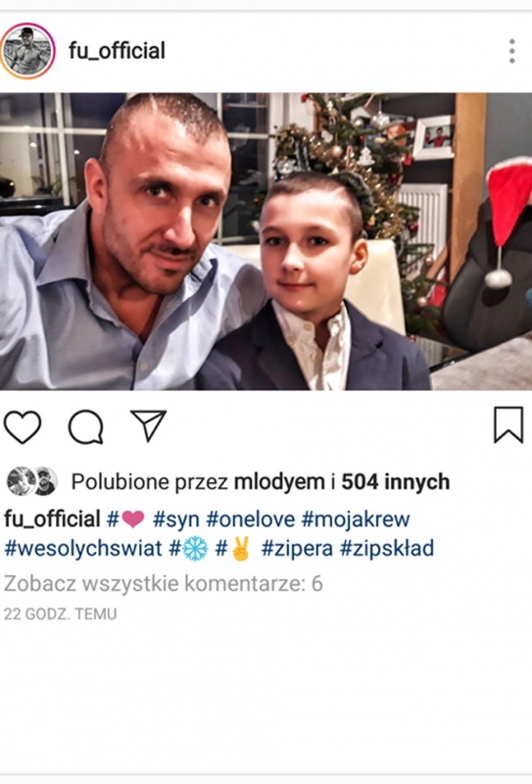Screen dimensions: 532x784
Task: Open the #wesolychswiat hashtag
Action: click(83, 549)
